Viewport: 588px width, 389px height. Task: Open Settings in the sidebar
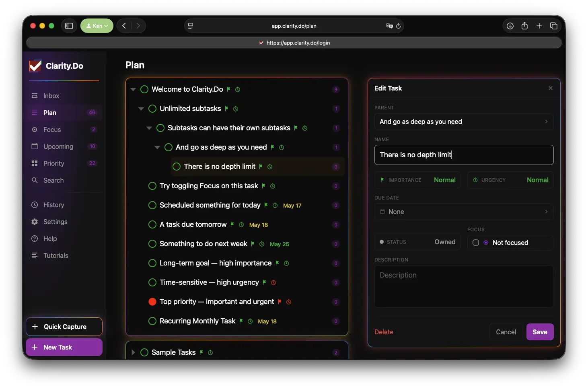tap(64, 222)
